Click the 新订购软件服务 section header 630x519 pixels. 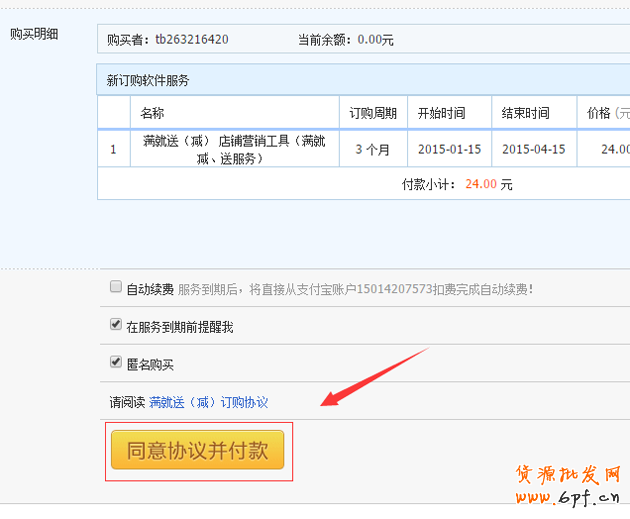point(148,80)
